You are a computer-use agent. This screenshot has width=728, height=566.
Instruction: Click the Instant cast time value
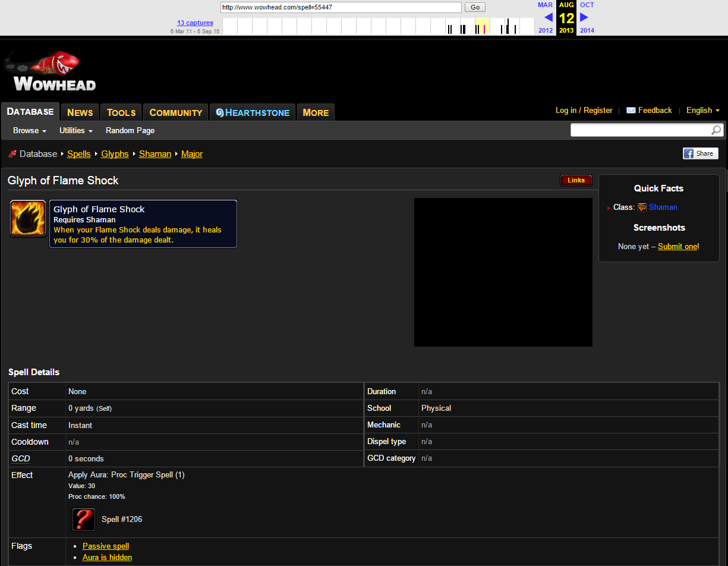click(80, 425)
